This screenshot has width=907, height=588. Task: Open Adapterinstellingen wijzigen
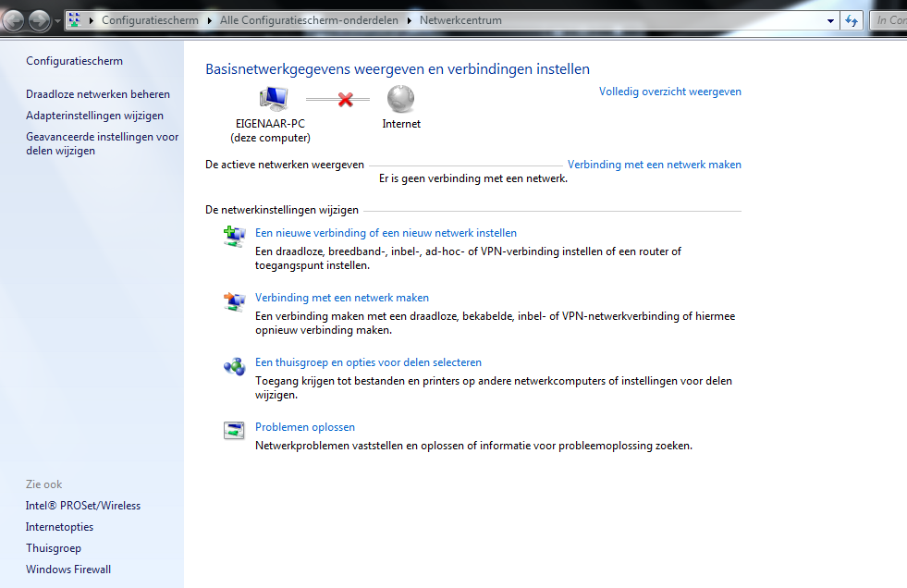[x=94, y=116]
